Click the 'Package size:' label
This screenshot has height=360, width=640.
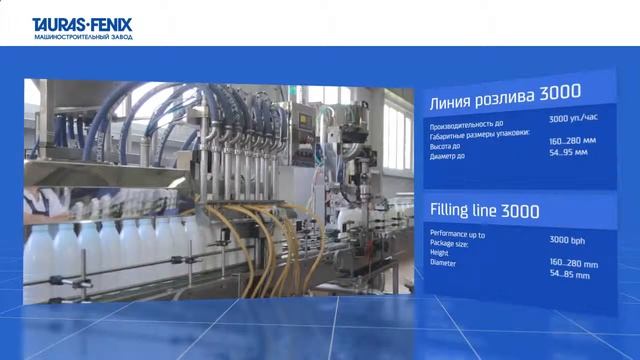pos(449,244)
